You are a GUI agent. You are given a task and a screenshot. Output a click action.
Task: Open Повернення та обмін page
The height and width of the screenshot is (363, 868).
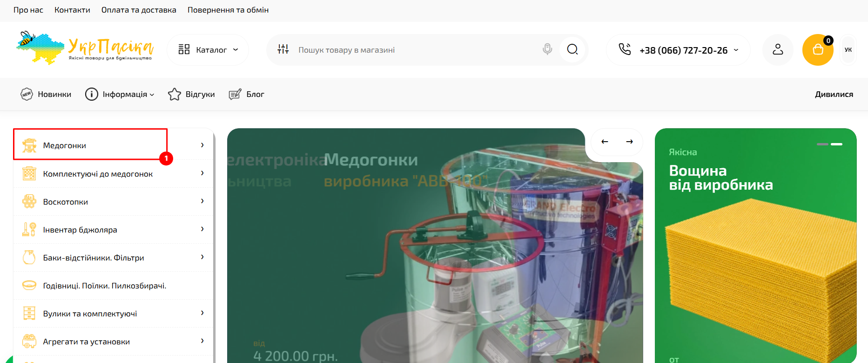point(228,10)
